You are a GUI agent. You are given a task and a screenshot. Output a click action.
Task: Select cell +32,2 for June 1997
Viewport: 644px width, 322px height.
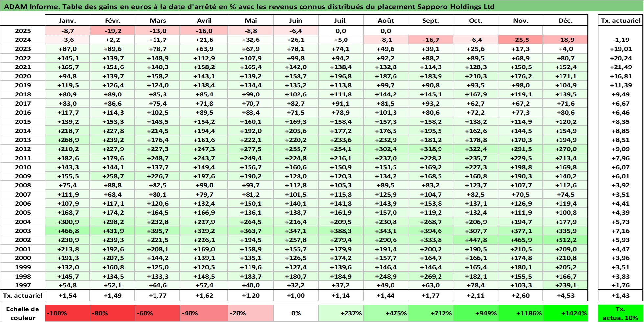tap(296, 285)
